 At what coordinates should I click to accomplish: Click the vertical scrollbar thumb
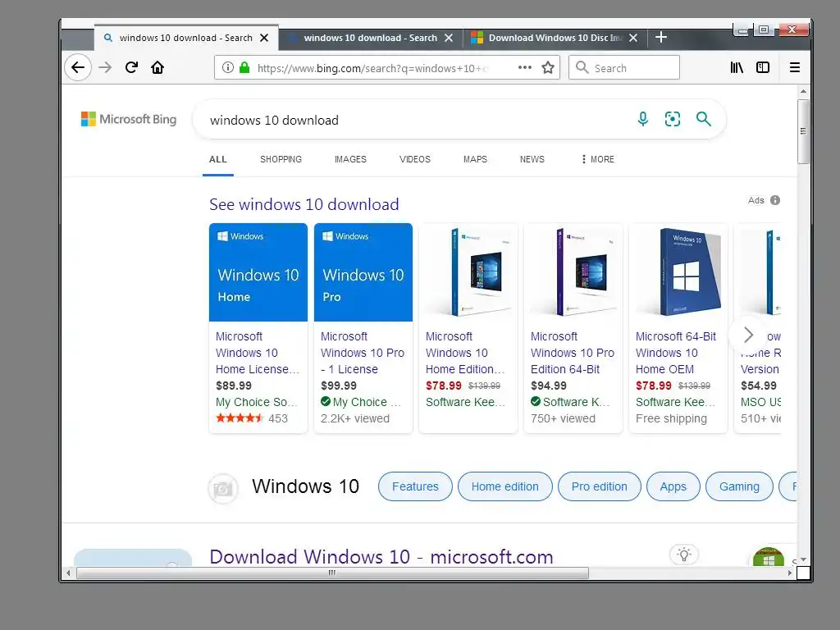click(803, 131)
